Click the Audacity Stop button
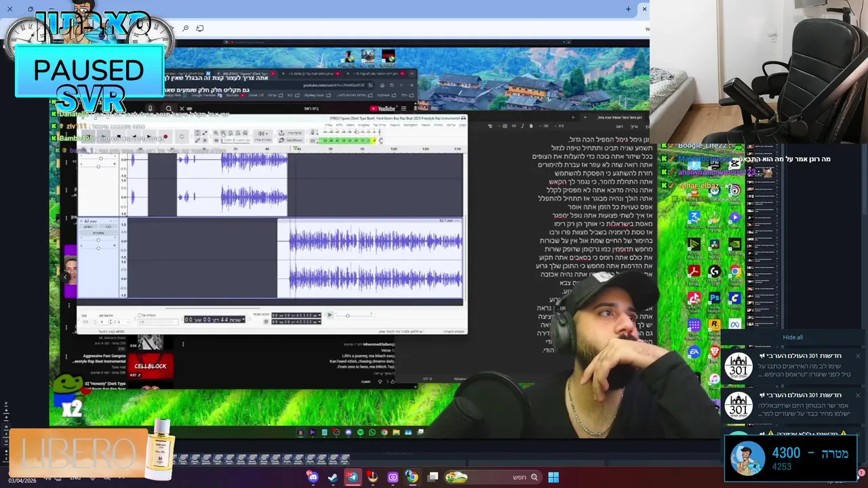 [x=119, y=136]
